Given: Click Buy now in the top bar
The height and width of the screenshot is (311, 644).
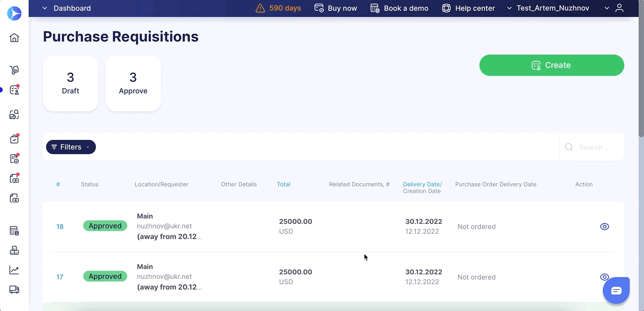Looking at the screenshot, I should click(336, 8).
